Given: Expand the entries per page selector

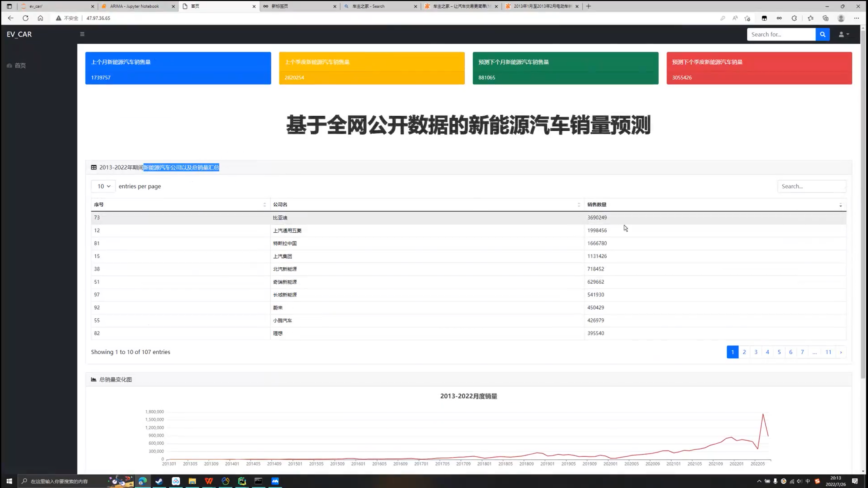Looking at the screenshot, I should click(103, 186).
